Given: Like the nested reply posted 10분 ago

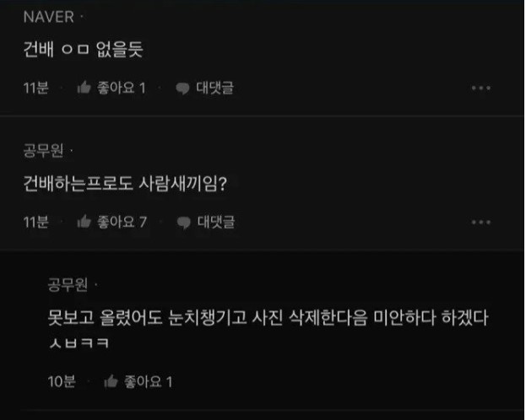Looking at the screenshot, I should pyautogui.click(x=111, y=381).
